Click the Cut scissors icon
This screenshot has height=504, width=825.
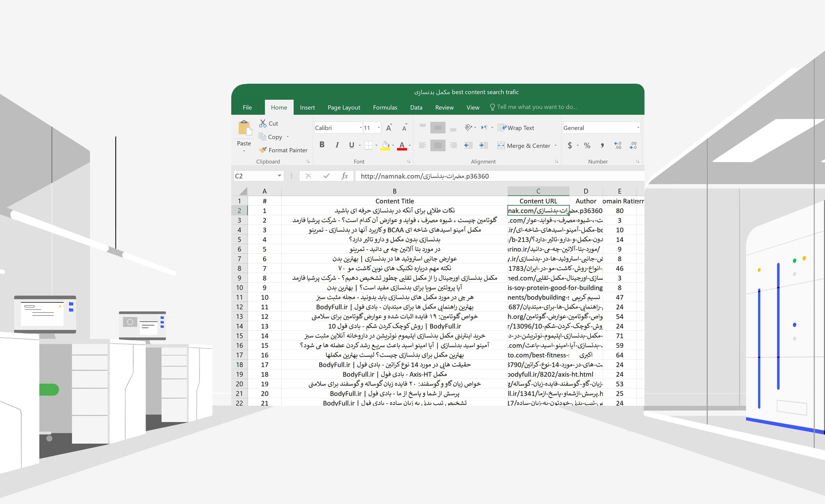[263, 123]
